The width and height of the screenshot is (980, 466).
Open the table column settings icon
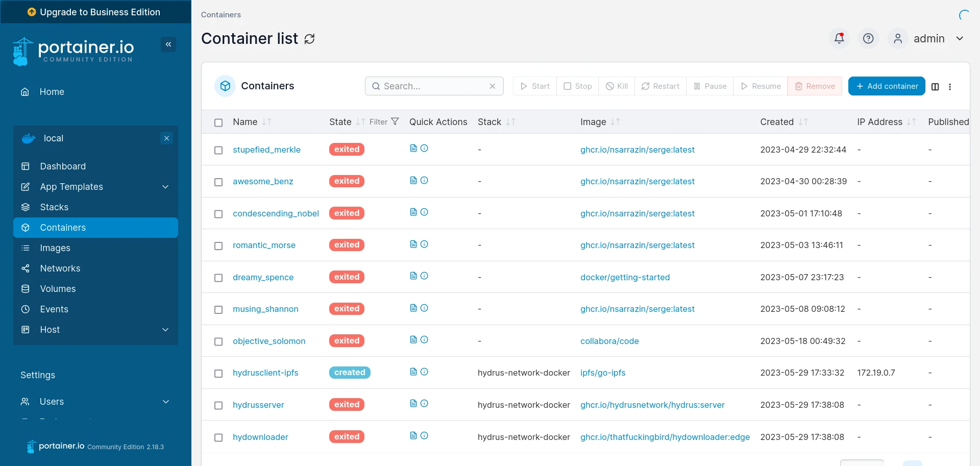point(935,87)
